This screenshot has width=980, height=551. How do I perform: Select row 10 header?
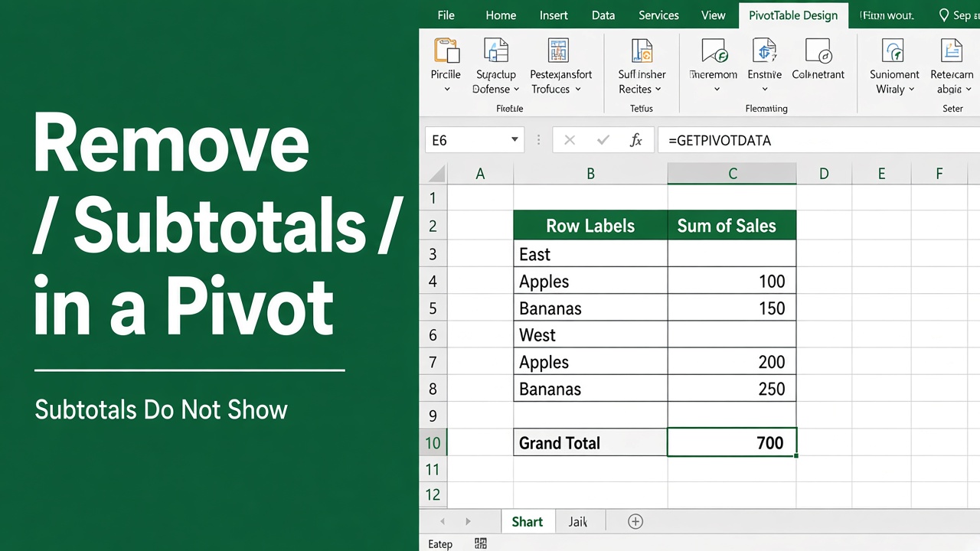(433, 442)
